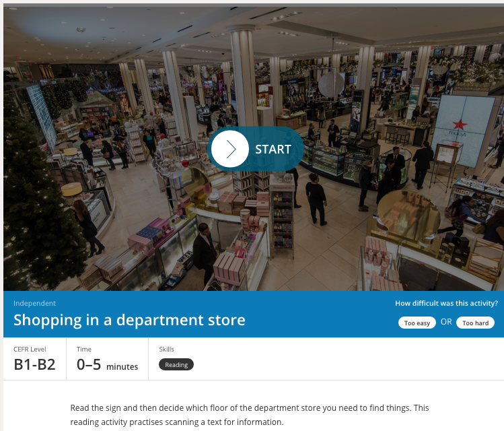
Task: Click the 'How difficult was this activity?' prompt
Action: point(446,303)
